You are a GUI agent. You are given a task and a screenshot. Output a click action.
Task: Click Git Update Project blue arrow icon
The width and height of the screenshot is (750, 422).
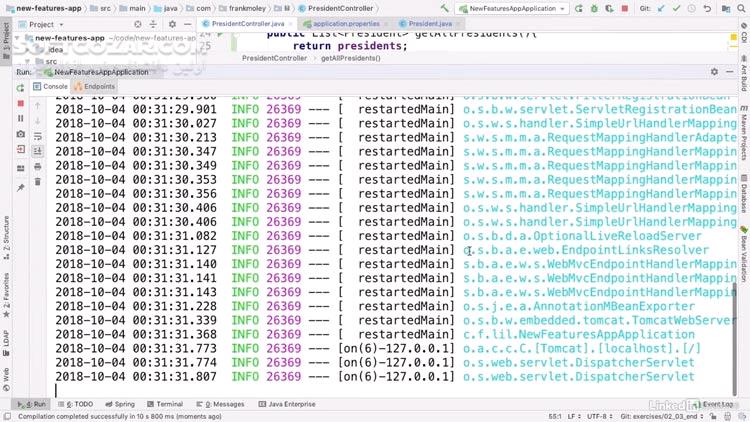[x=661, y=9]
